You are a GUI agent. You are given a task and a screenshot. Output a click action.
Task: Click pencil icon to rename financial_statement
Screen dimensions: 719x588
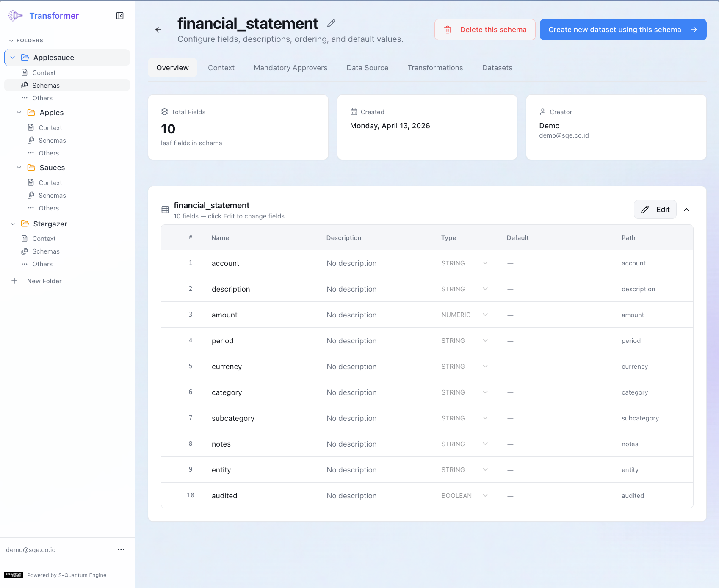(331, 24)
